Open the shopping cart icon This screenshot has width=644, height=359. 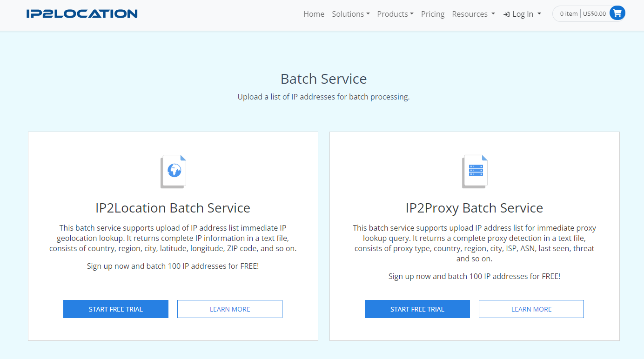[x=617, y=13]
